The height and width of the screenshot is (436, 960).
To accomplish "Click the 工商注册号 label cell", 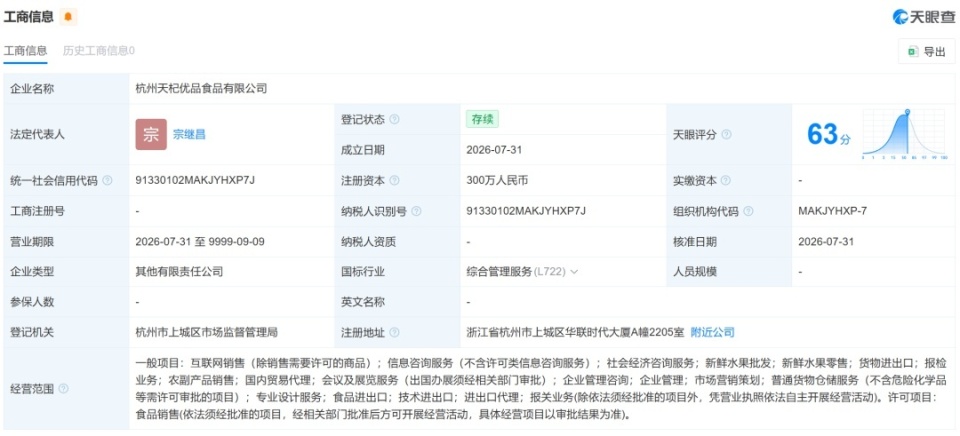I will coord(67,211).
